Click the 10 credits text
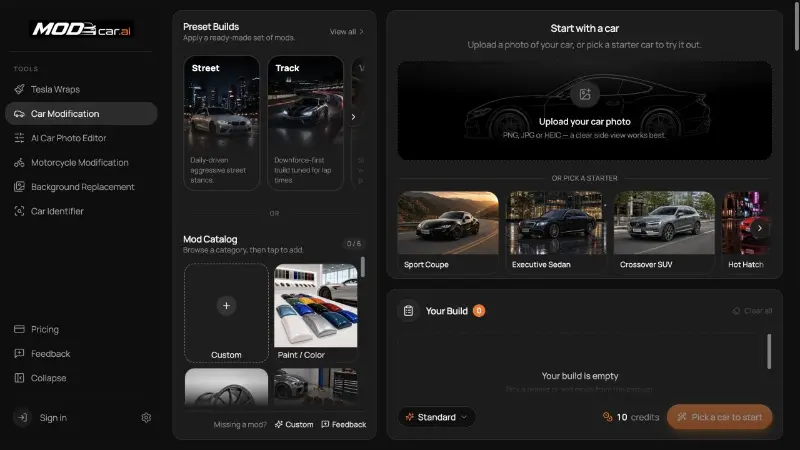Image resolution: width=800 pixels, height=450 pixels. [x=638, y=417]
